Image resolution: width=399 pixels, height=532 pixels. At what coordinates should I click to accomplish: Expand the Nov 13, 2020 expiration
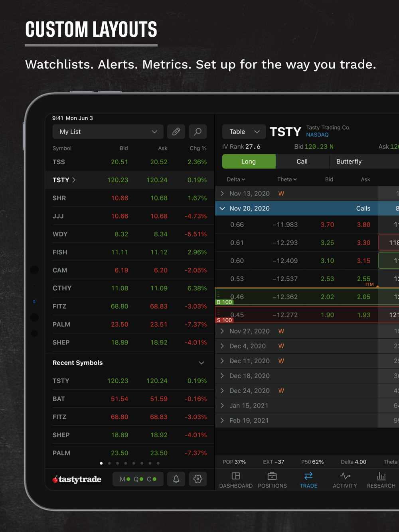(222, 193)
